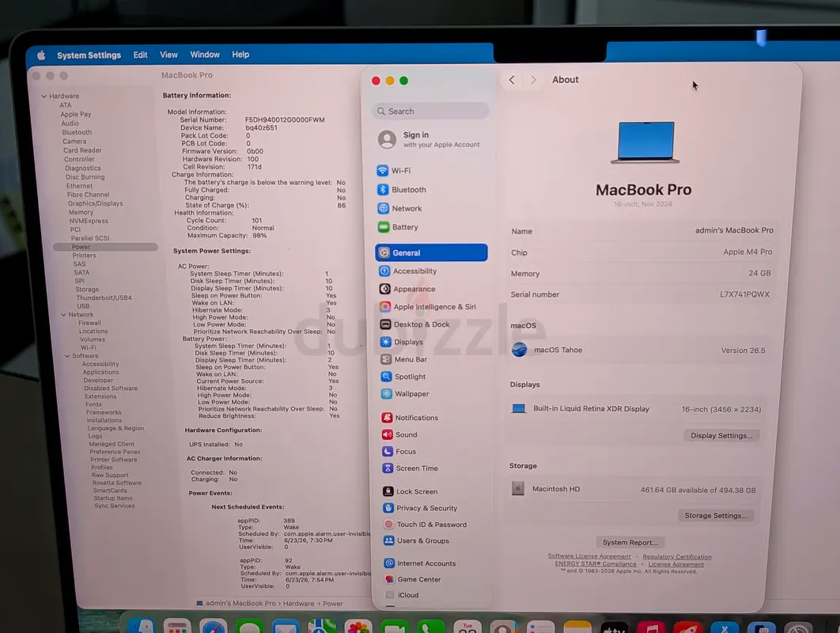Screen dimensions: 840x633
Task: Select NVMExpress in System Report sidebar
Action: click(89, 221)
